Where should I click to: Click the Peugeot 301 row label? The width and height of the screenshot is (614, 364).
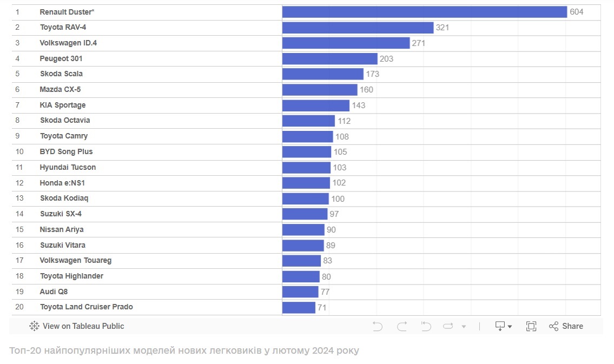[61, 58]
